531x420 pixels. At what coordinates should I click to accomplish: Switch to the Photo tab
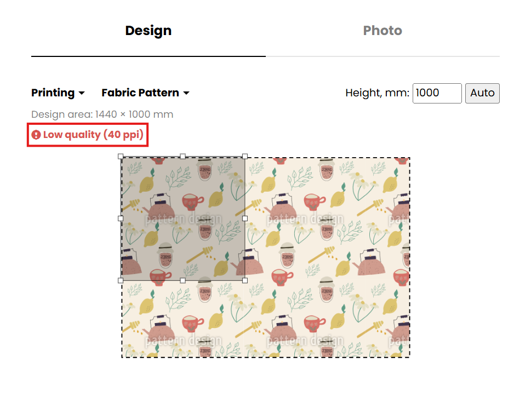pos(382,31)
